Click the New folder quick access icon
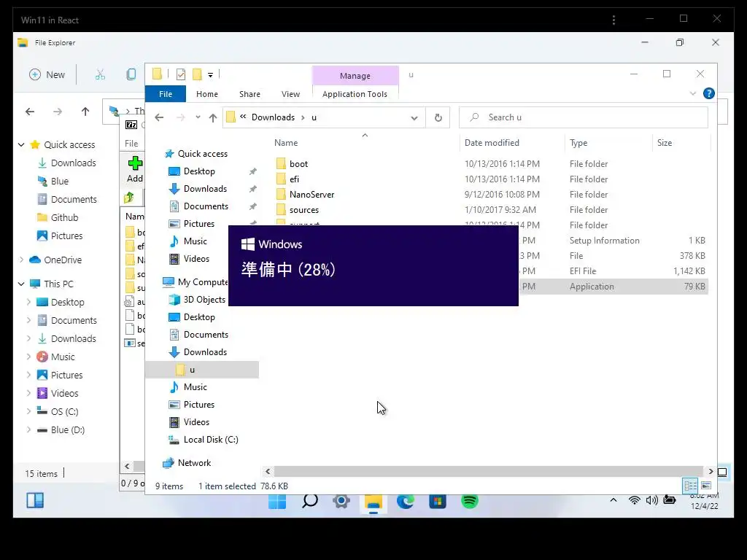The height and width of the screenshot is (560, 747). pyautogui.click(x=197, y=74)
